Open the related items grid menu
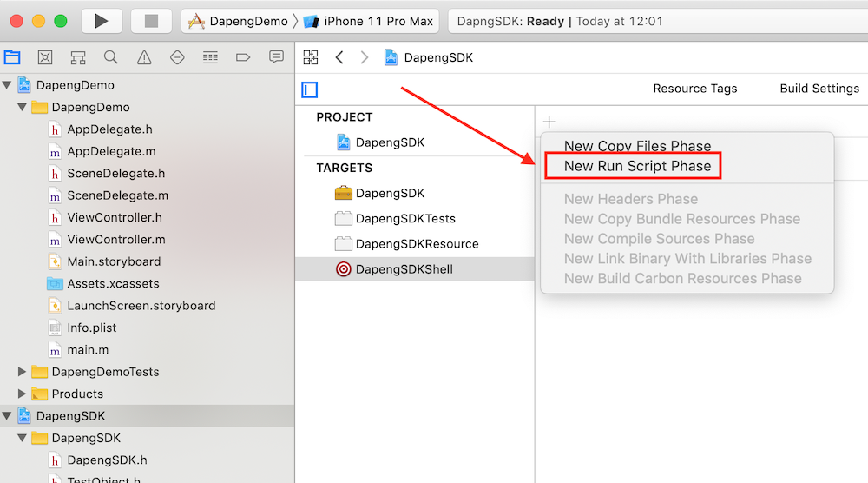This screenshot has height=483, width=868. pyautogui.click(x=311, y=57)
